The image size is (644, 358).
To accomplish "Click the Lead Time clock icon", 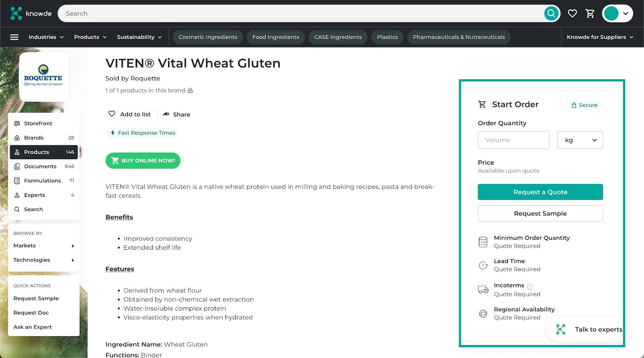I will pos(483,265).
